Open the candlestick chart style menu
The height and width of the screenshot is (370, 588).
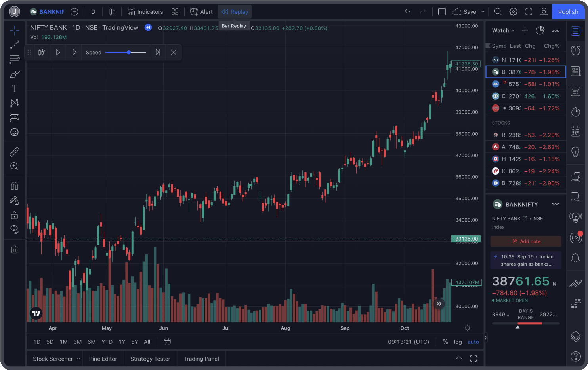click(112, 12)
